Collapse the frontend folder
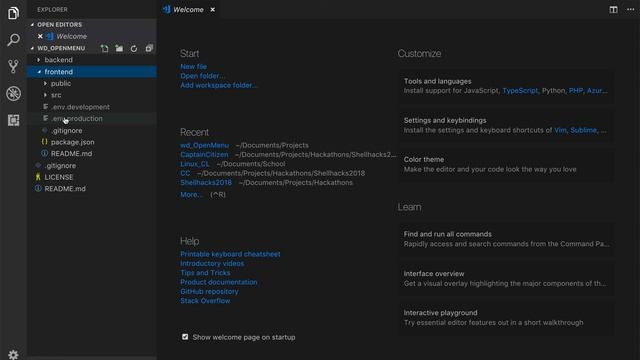640x360 pixels. point(92,72)
